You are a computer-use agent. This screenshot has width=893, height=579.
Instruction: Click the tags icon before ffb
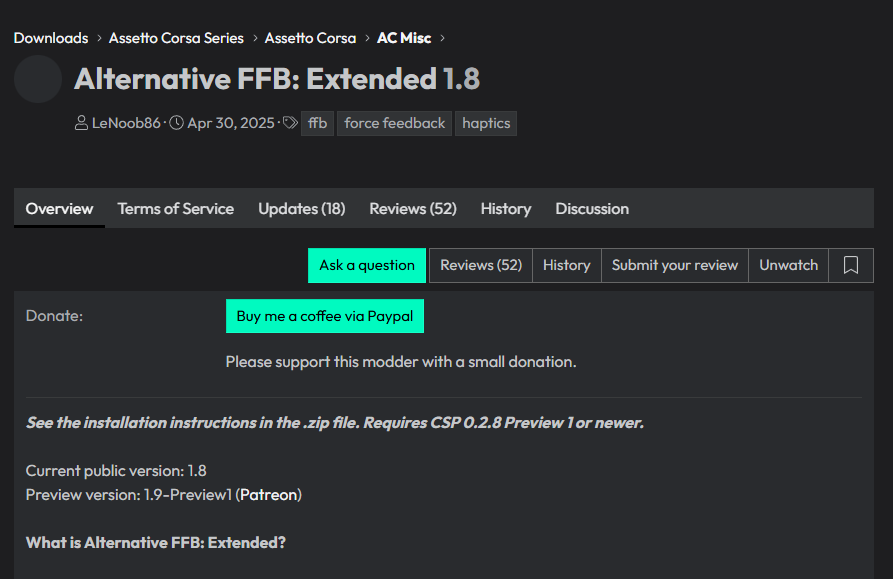[x=289, y=123]
